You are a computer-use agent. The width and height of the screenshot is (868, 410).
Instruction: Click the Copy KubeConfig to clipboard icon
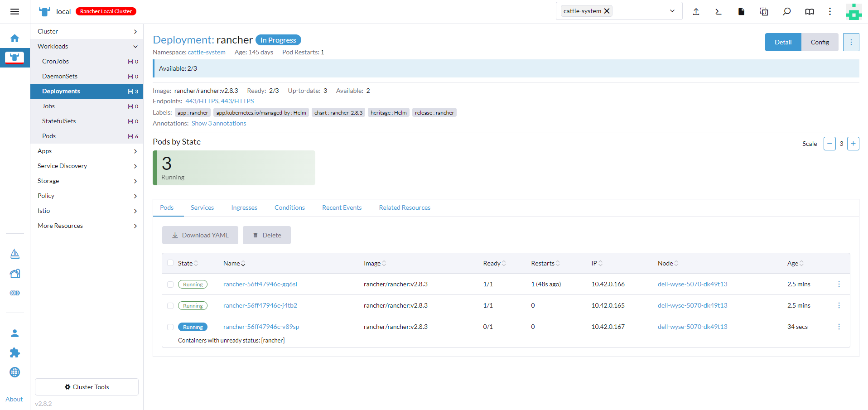coord(764,12)
